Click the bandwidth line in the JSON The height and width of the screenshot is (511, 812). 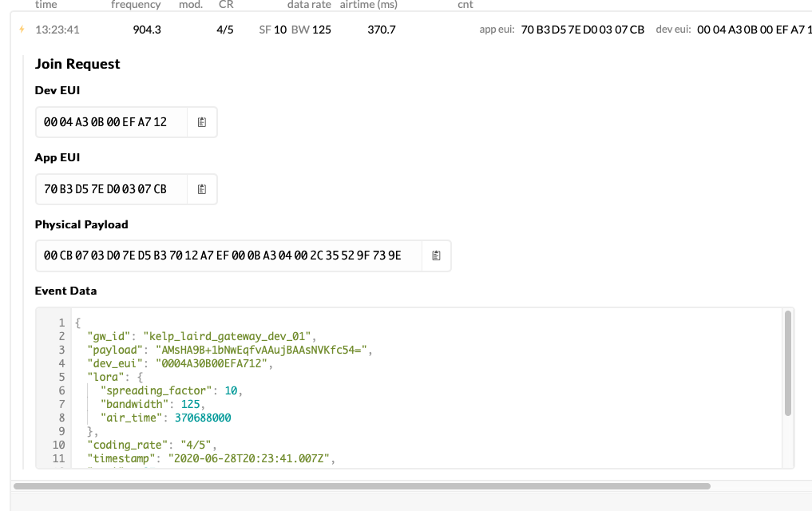tap(152, 404)
